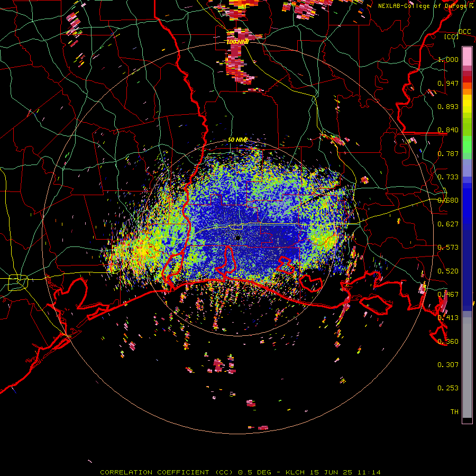This screenshot has width=476, height=476.
Task: Click the 1.000 value on the color scale
Action: coord(448,59)
